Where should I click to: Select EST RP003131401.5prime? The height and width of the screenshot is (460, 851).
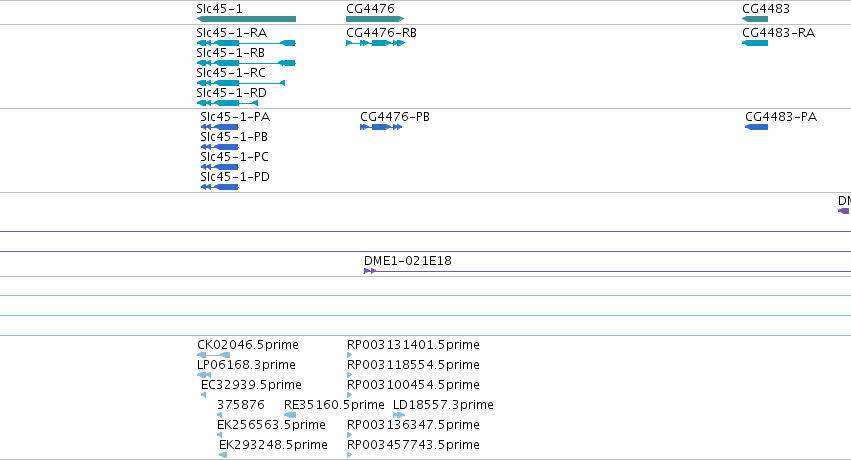tap(350, 355)
